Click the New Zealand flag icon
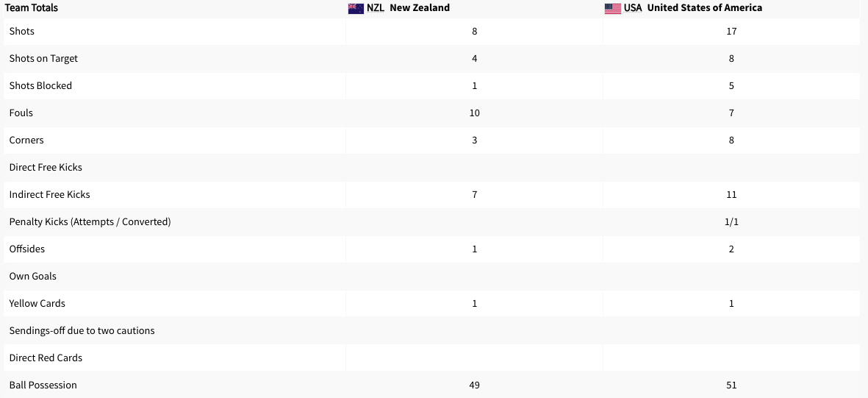868x398 pixels. (356, 8)
